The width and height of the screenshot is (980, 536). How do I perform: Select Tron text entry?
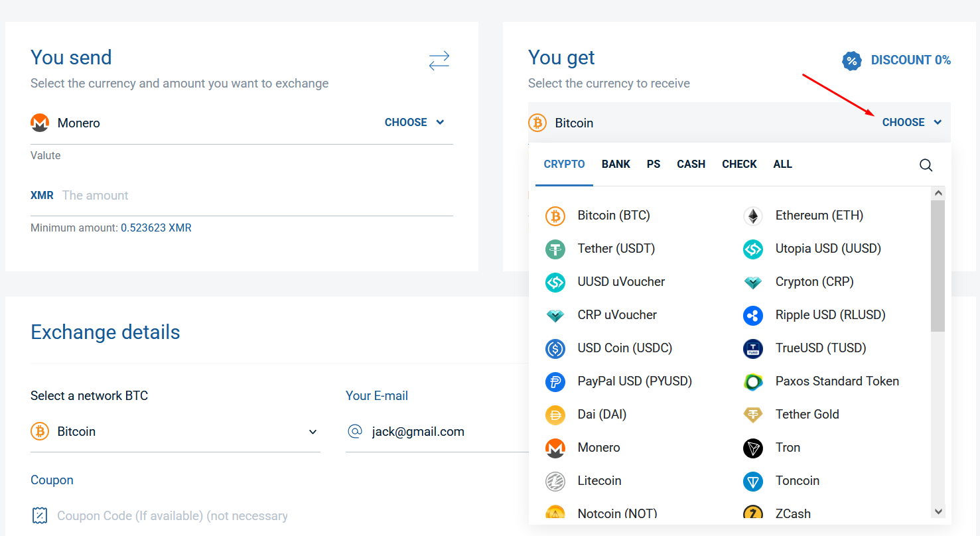point(788,448)
